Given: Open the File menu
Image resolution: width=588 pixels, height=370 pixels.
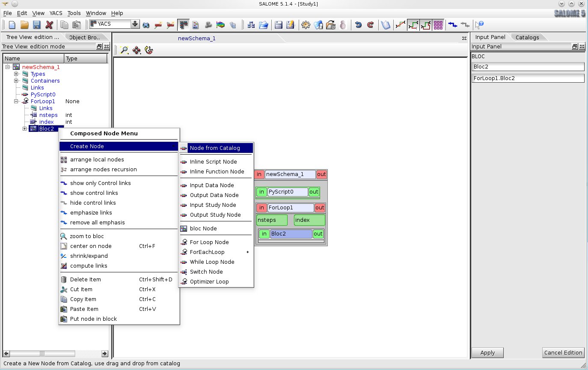Looking at the screenshot, I should click(x=7, y=13).
